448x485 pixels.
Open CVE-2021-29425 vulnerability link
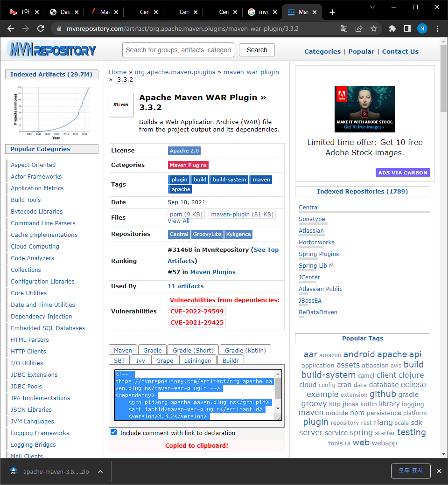(196, 322)
